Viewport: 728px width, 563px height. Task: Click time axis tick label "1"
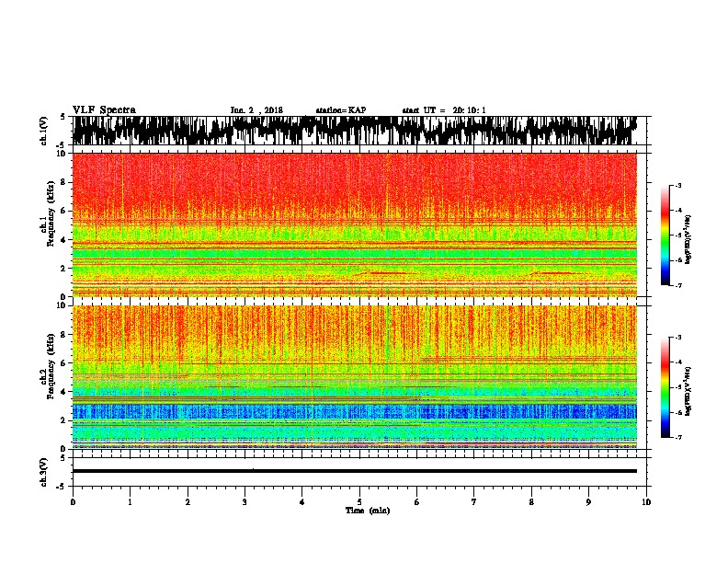pyautogui.click(x=130, y=502)
